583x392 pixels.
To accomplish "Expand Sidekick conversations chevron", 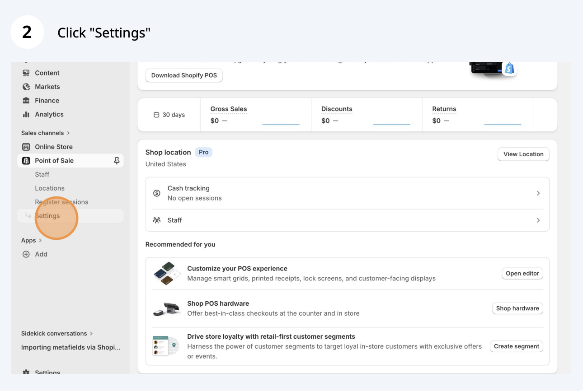I will coord(91,334).
